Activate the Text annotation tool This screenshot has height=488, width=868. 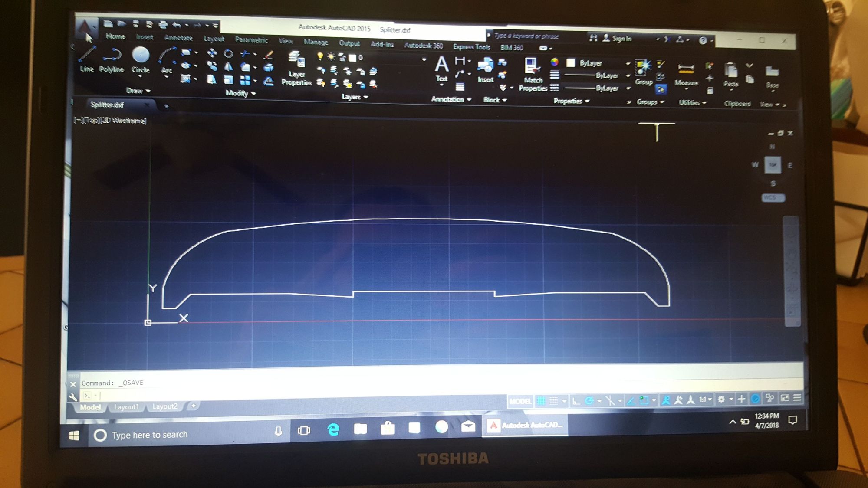[x=441, y=69]
